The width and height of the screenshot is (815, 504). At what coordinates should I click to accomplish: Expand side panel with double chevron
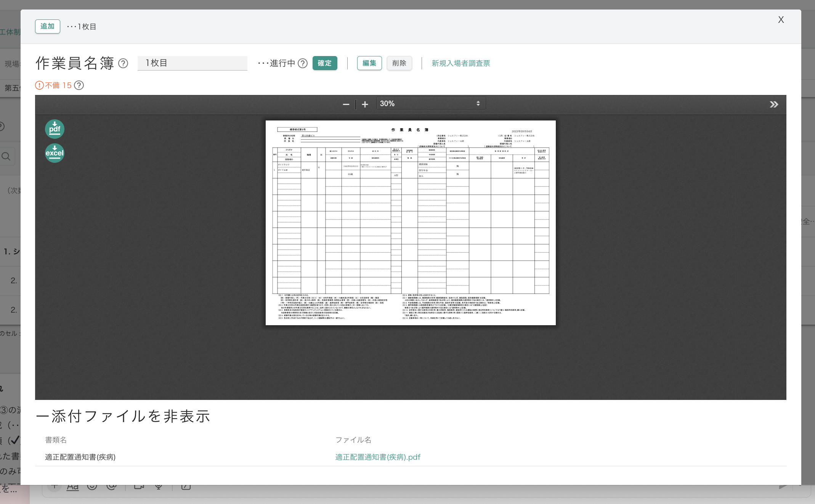pos(773,104)
